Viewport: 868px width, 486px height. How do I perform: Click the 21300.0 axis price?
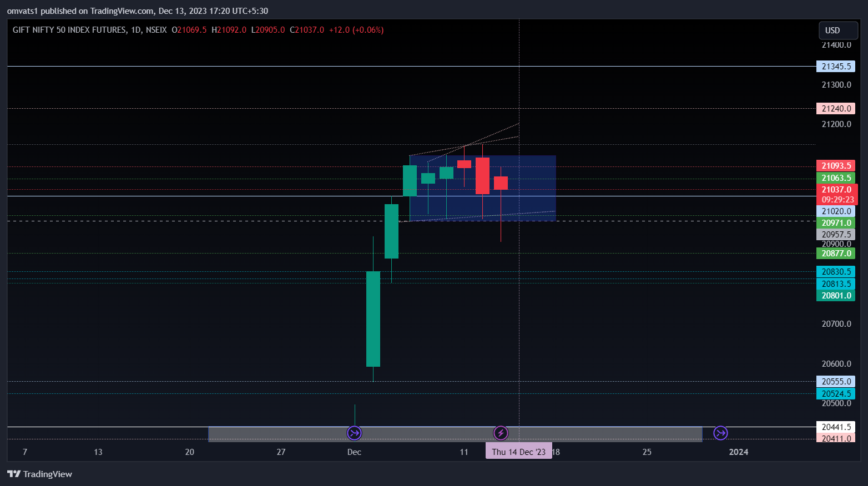[x=836, y=85]
